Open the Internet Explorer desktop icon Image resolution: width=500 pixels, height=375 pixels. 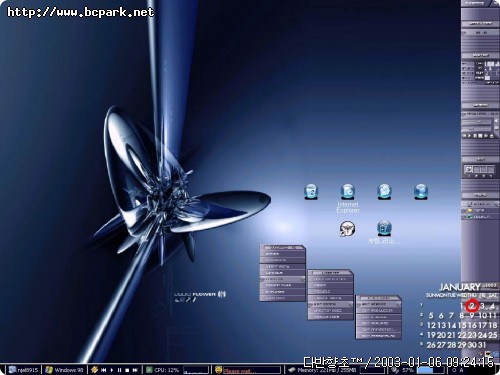[x=348, y=192]
